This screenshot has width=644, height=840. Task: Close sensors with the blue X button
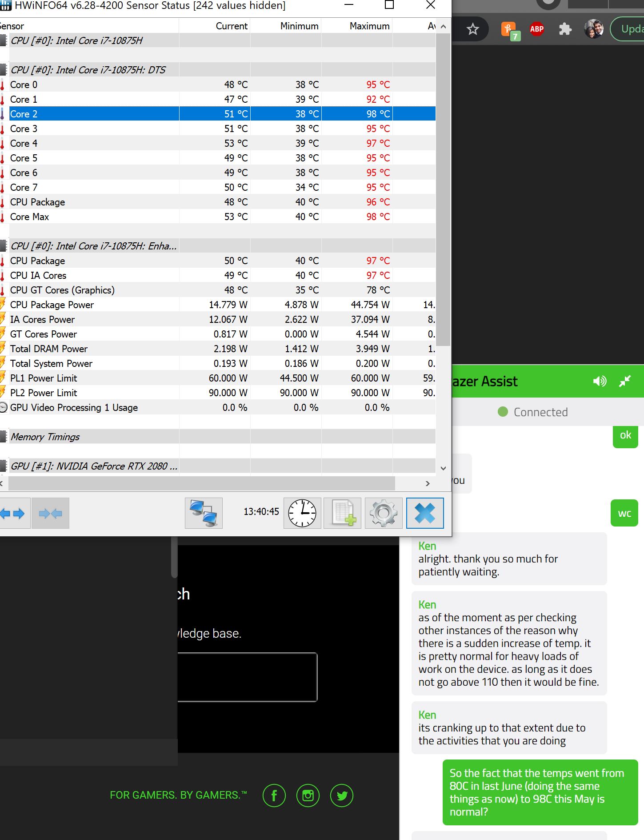pyautogui.click(x=425, y=513)
